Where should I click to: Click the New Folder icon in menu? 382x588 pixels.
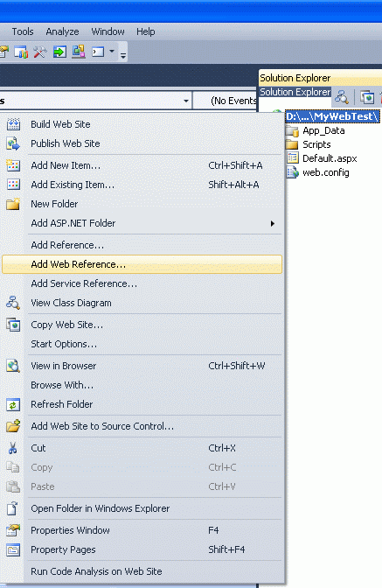pos(13,204)
